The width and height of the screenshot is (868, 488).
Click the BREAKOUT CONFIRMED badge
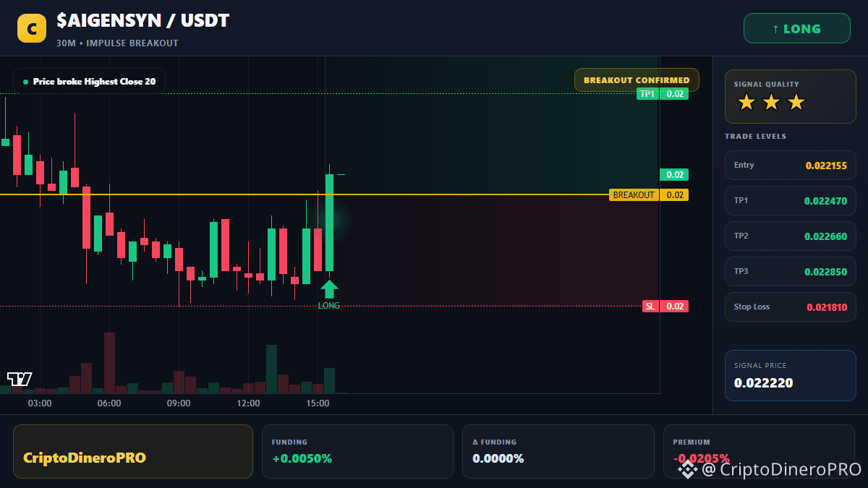637,80
